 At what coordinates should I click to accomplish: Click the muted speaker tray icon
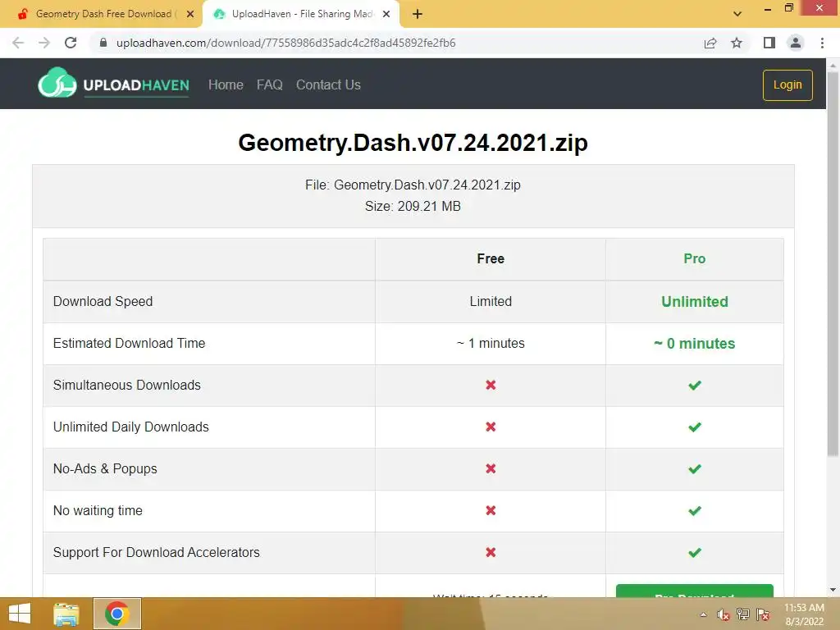724,614
